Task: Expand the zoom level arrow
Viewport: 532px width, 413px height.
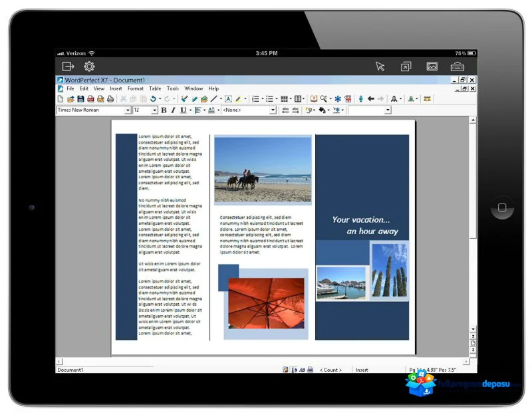Action: (x=331, y=98)
